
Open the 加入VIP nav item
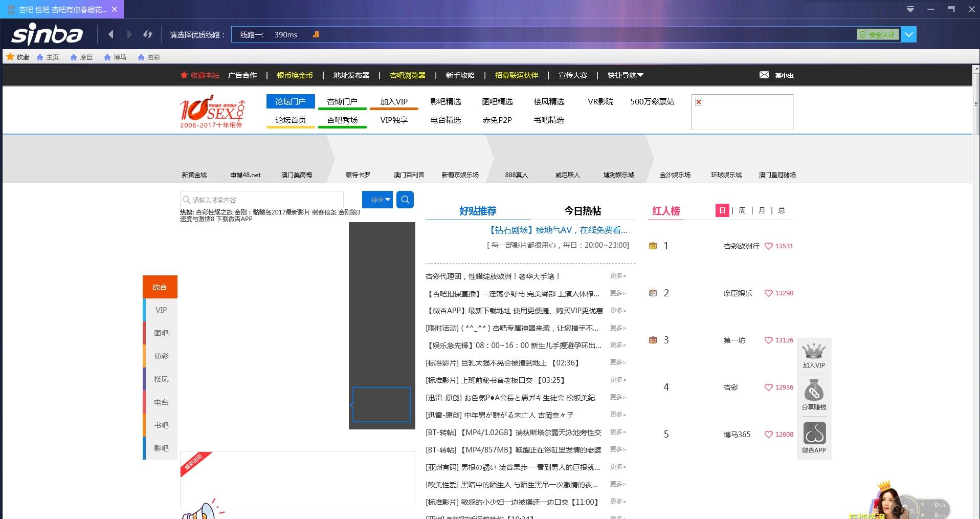tap(394, 101)
